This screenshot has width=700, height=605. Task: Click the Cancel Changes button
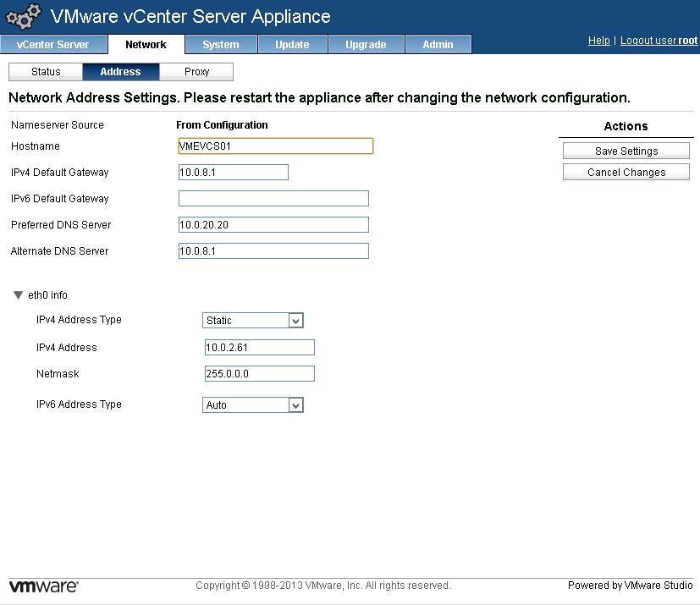point(626,172)
